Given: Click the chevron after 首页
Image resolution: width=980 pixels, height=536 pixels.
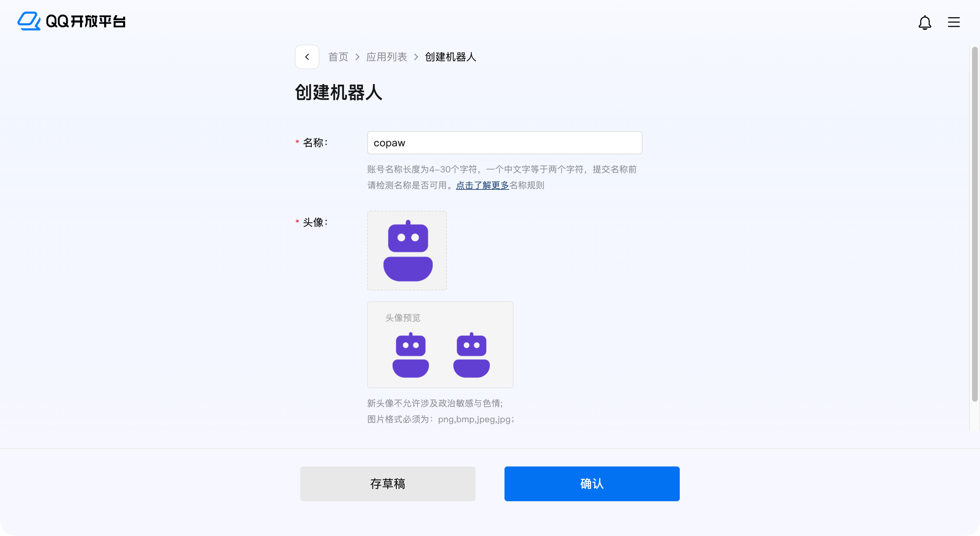Looking at the screenshot, I should pyautogui.click(x=357, y=57).
